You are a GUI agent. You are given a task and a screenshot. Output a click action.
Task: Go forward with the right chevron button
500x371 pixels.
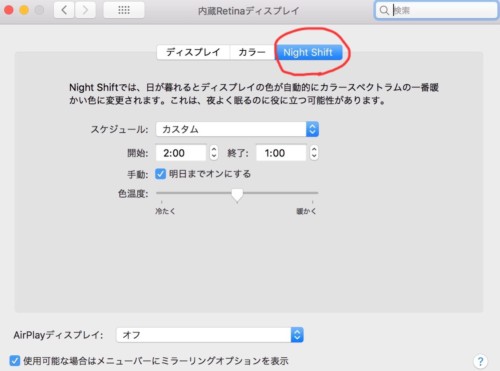click(85, 10)
